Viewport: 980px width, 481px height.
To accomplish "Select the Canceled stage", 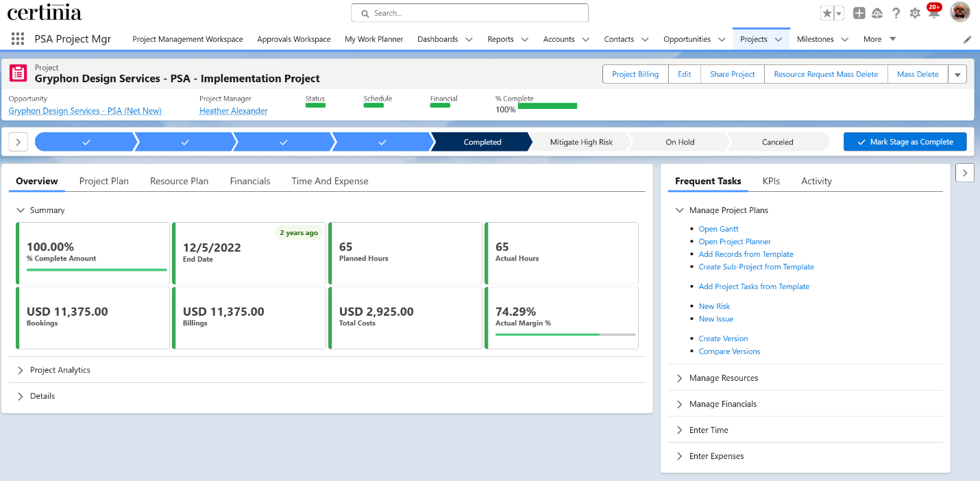I will pos(778,142).
